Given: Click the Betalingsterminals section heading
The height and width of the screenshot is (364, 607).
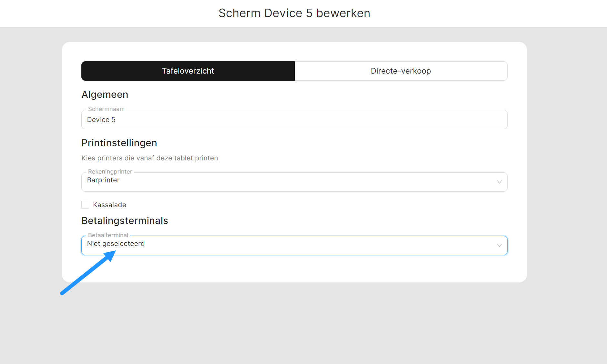Looking at the screenshot, I should (x=125, y=221).
